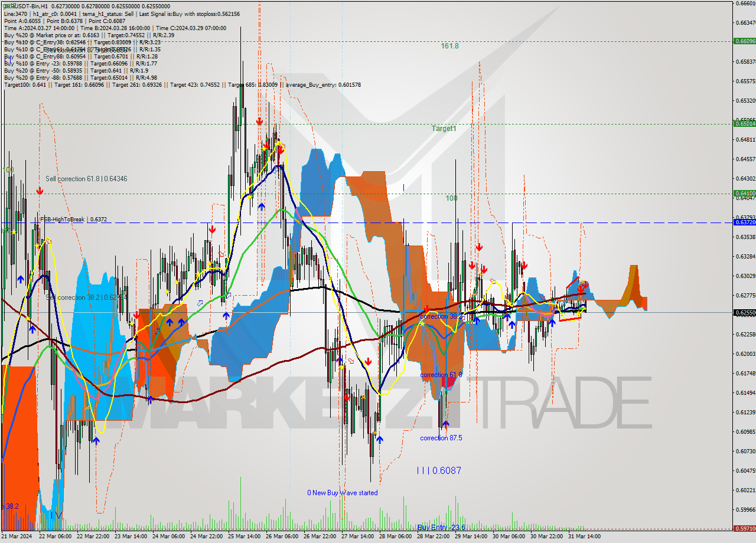756x543 pixels.
Task: Click the blue 'correction 87.5' label
Action: coord(441,438)
